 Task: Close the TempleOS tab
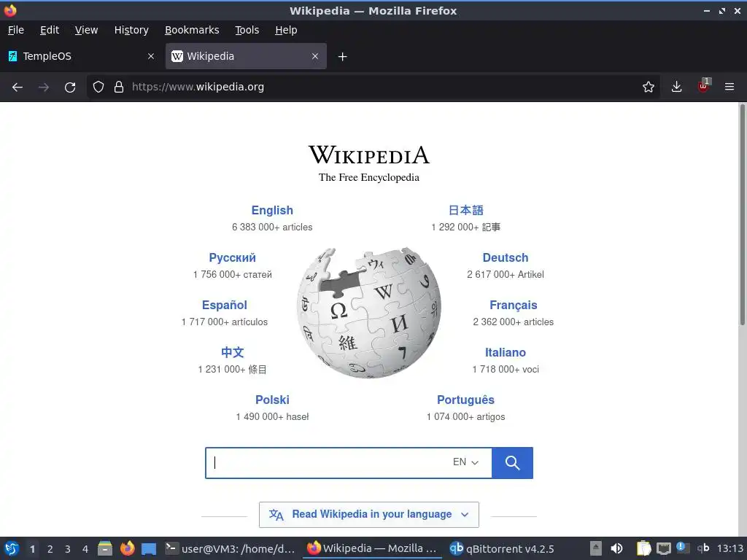click(151, 56)
